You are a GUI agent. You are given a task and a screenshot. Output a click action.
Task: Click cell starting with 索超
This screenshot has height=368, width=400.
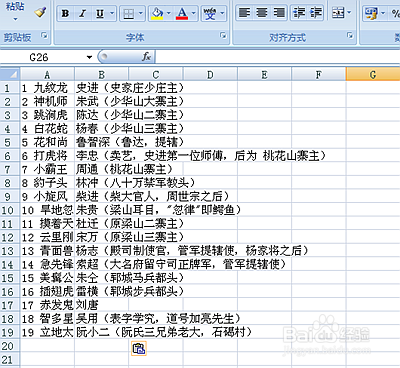click(101, 264)
